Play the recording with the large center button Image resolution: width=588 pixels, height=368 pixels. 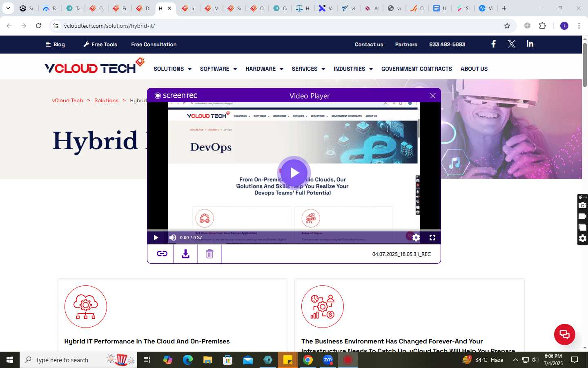294,173
